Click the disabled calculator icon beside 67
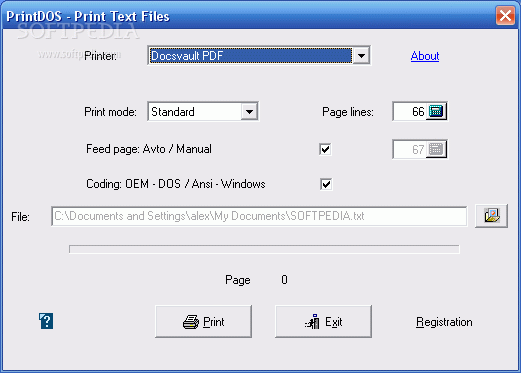 (436, 149)
